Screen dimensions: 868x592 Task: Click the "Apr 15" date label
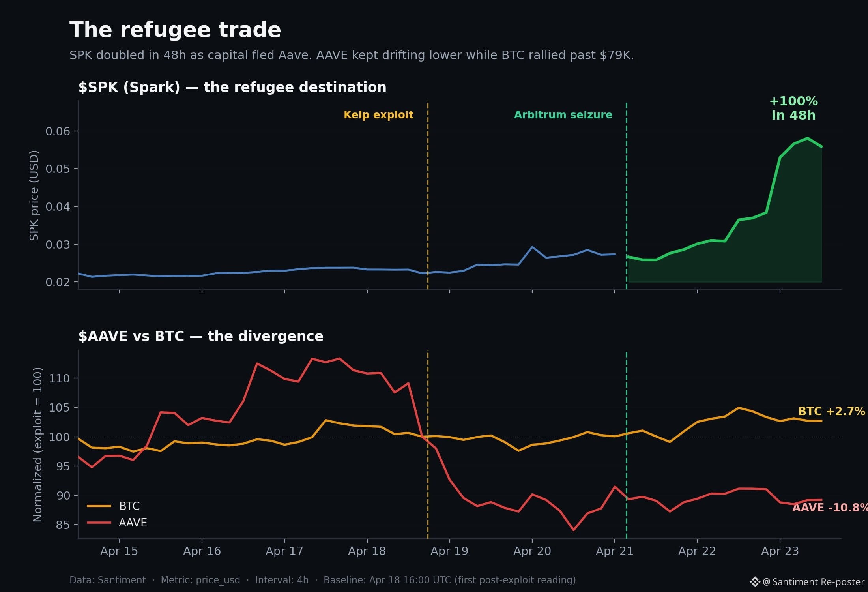tap(119, 551)
